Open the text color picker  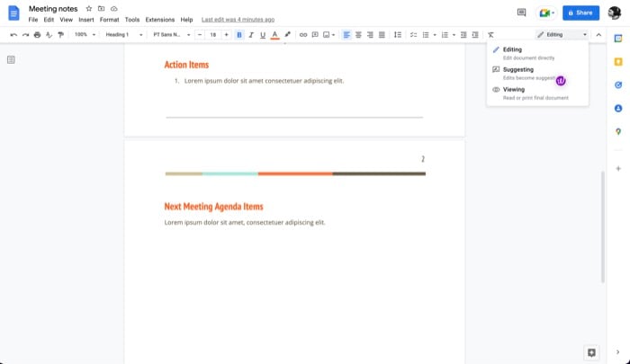coord(274,35)
